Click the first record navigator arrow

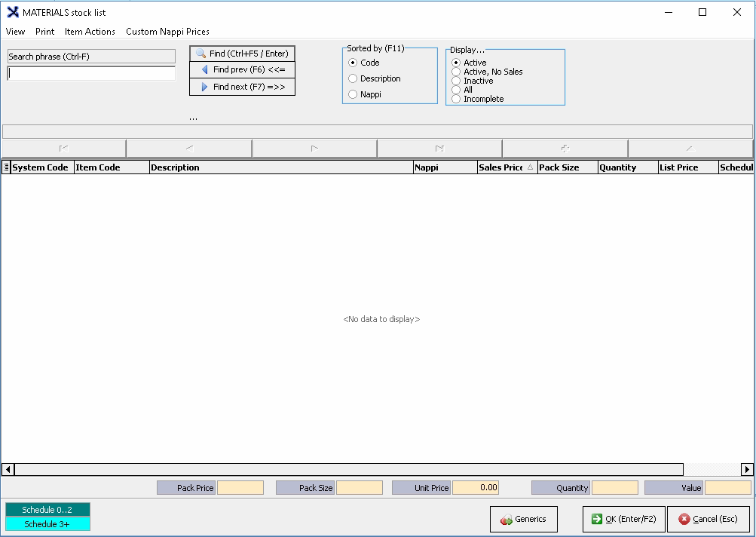(64, 149)
